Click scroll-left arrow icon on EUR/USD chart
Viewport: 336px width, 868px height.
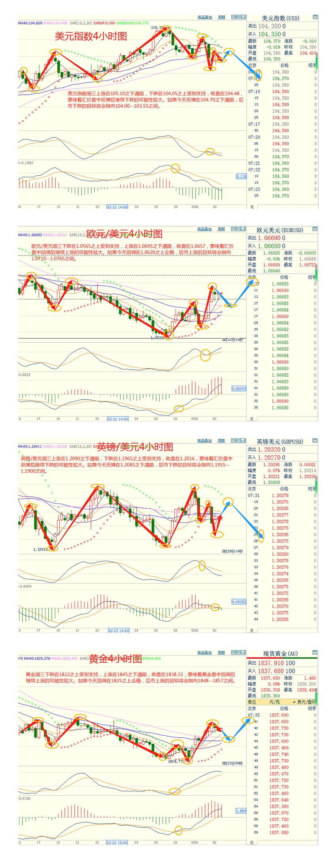click(x=234, y=229)
